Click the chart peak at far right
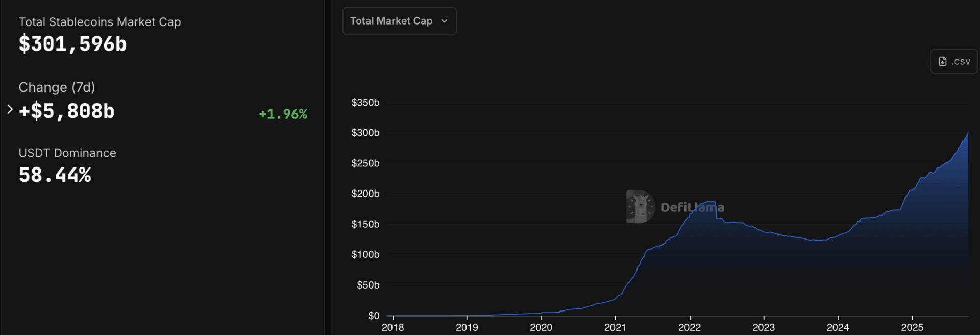The image size is (980, 335). 967,133
